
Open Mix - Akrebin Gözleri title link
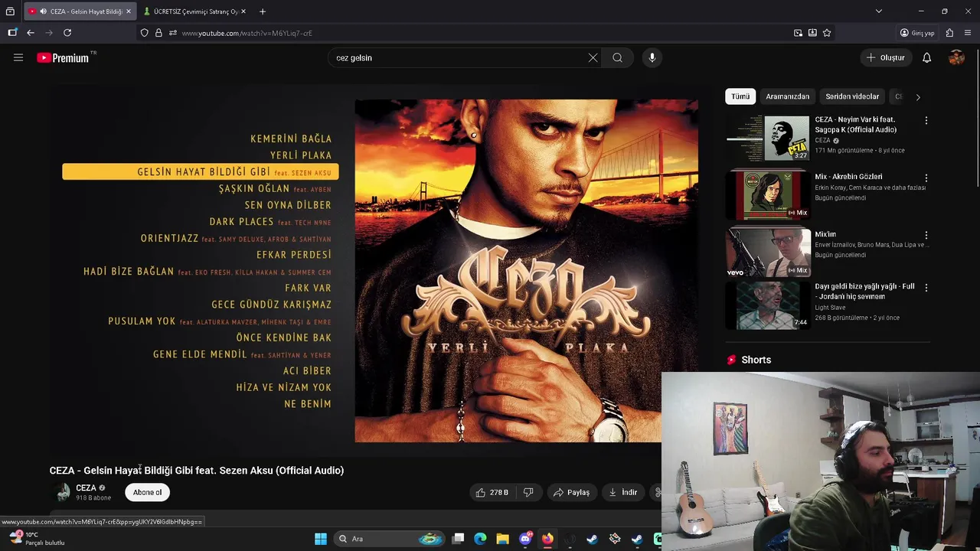[x=848, y=177]
